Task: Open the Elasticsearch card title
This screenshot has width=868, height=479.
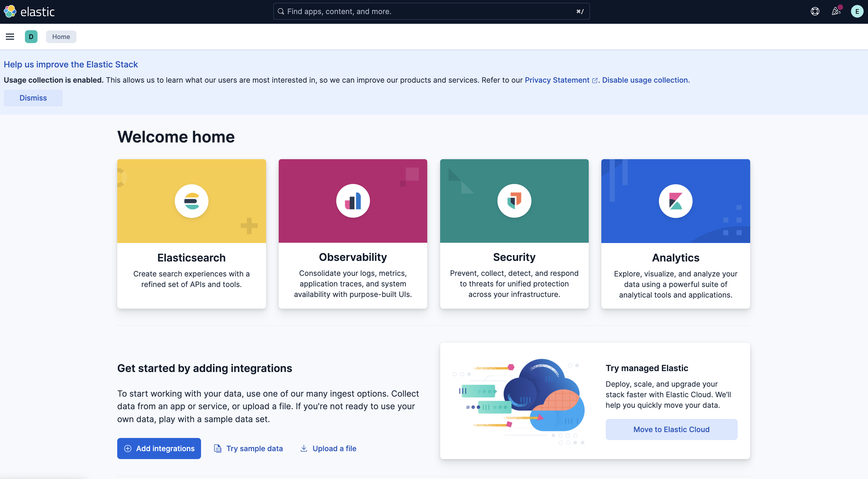Action: click(x=191, y=258)
